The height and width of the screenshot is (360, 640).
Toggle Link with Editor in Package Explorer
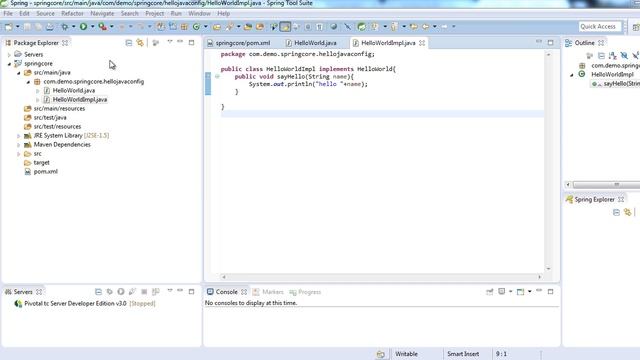(140, 42)
